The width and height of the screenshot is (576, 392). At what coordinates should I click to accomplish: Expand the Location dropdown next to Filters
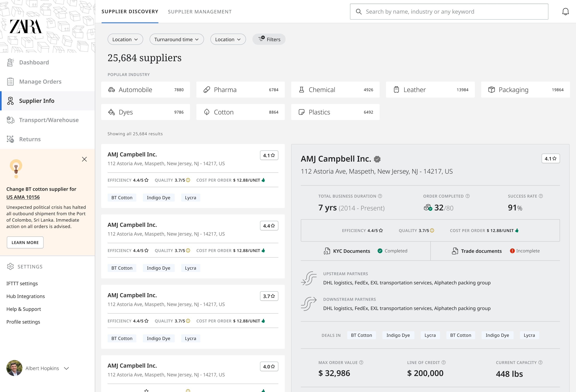pyautogui.click(x=228, y=39)
